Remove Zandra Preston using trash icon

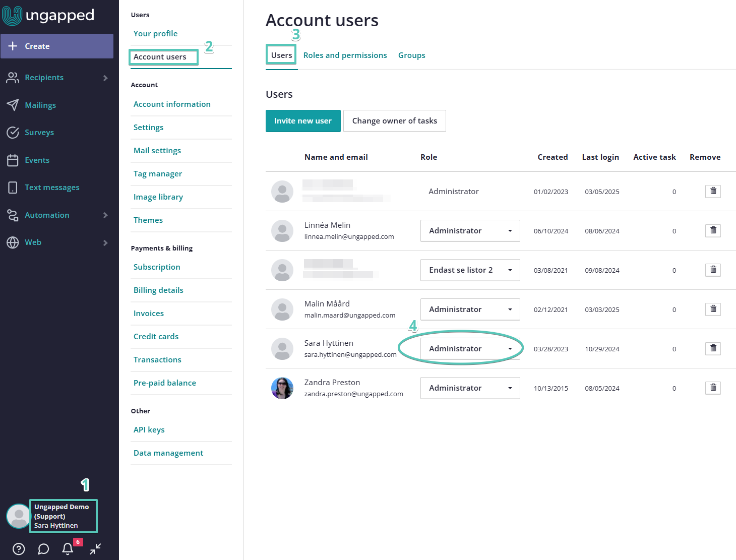(713, 388)
